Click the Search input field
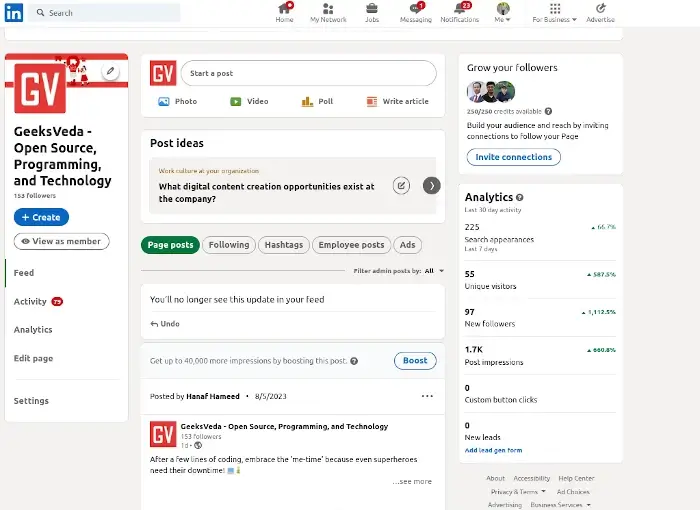 pos(104,13)
